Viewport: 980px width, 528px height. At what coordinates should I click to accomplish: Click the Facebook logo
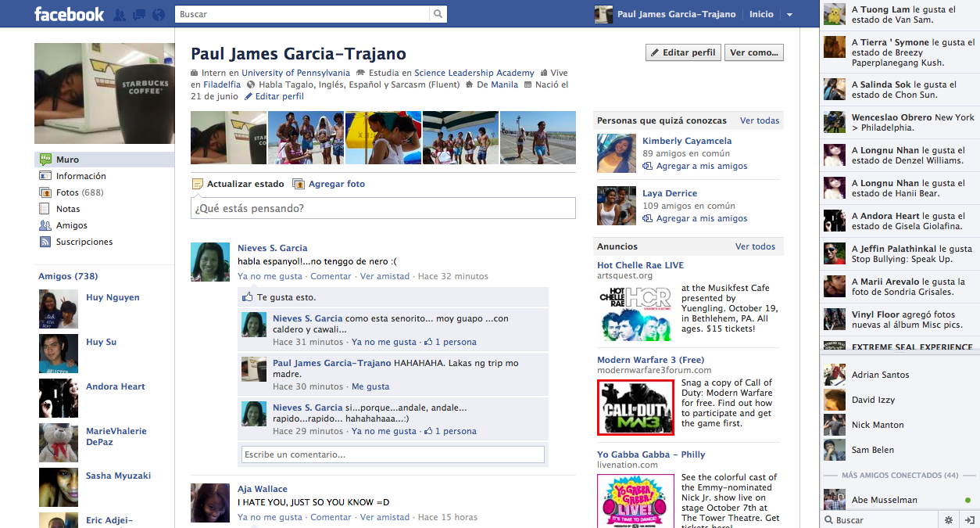tap(69, 14)
